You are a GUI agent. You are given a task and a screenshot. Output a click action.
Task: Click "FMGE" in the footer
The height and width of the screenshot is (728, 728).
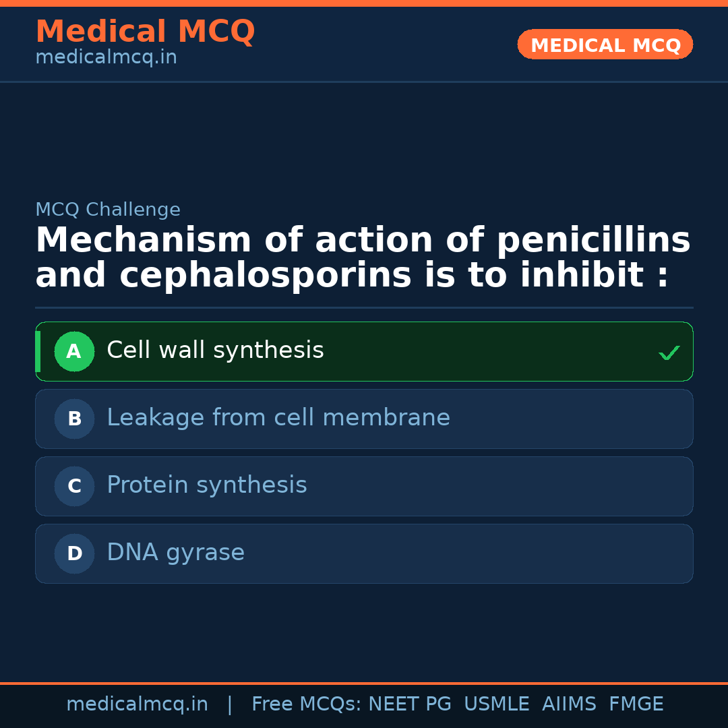click(636, 704)
